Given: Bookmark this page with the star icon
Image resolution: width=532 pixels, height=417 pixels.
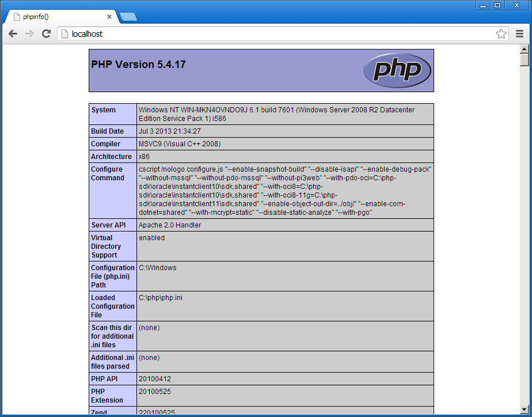Looking at the screenshot, I should (x=501, y=33).
